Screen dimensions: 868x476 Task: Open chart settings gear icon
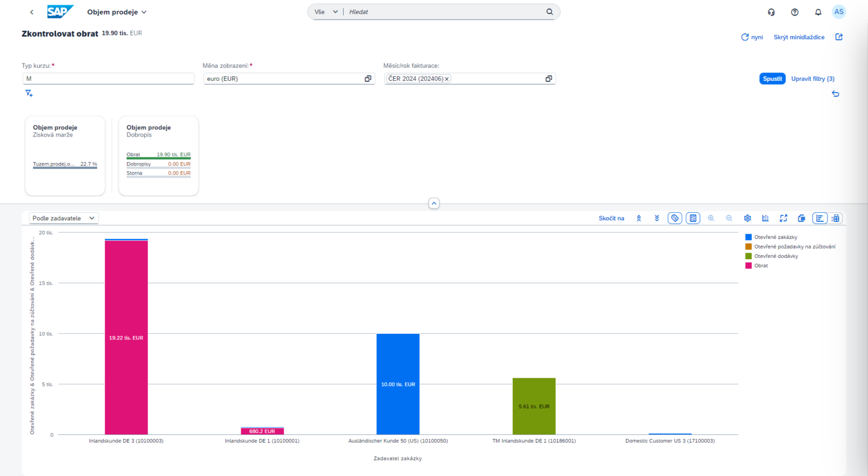tap(747, 218)
